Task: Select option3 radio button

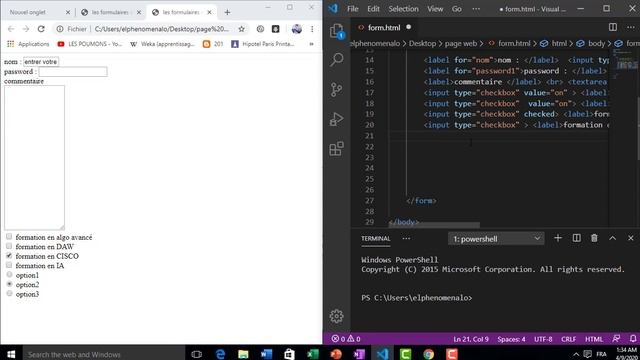Action: pyautogui.click(x=9, y=293)
